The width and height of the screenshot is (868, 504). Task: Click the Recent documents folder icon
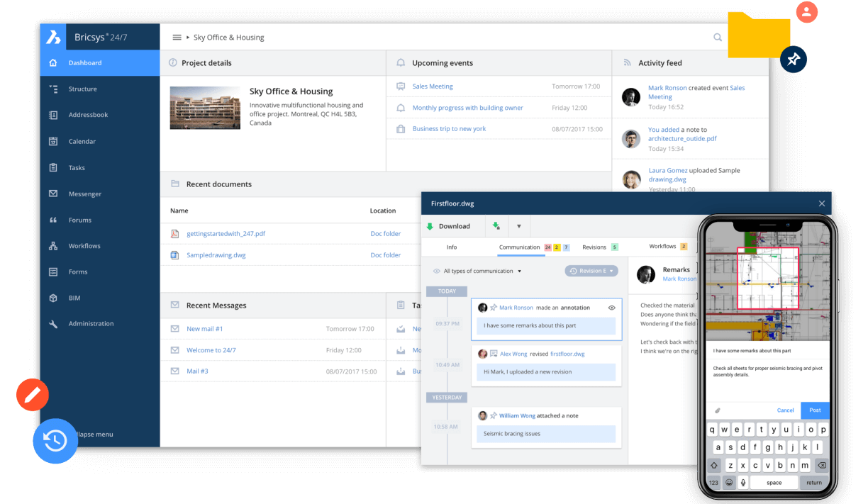coord(174,184)
